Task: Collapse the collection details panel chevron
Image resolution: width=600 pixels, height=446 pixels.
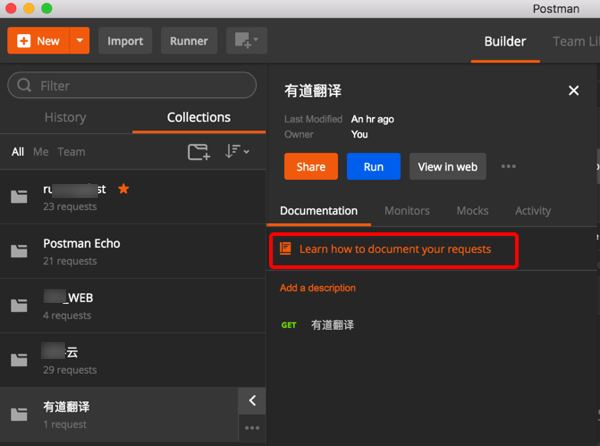Action: pos(252,401)
